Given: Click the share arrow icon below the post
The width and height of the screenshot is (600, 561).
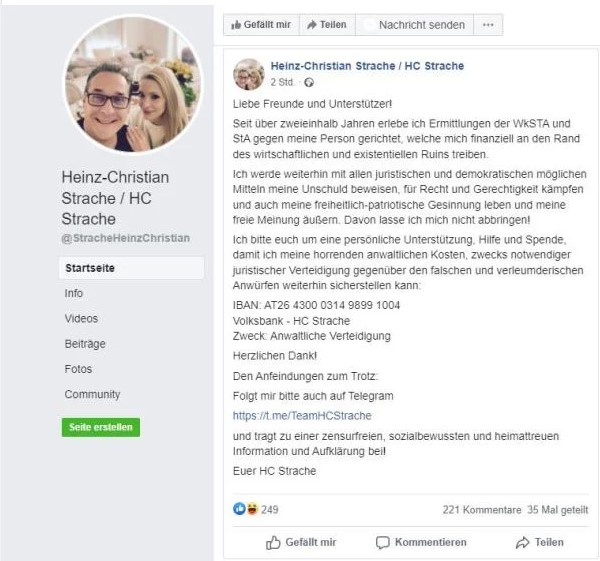Looking at the screenshot, I should (x=522, y=543).
